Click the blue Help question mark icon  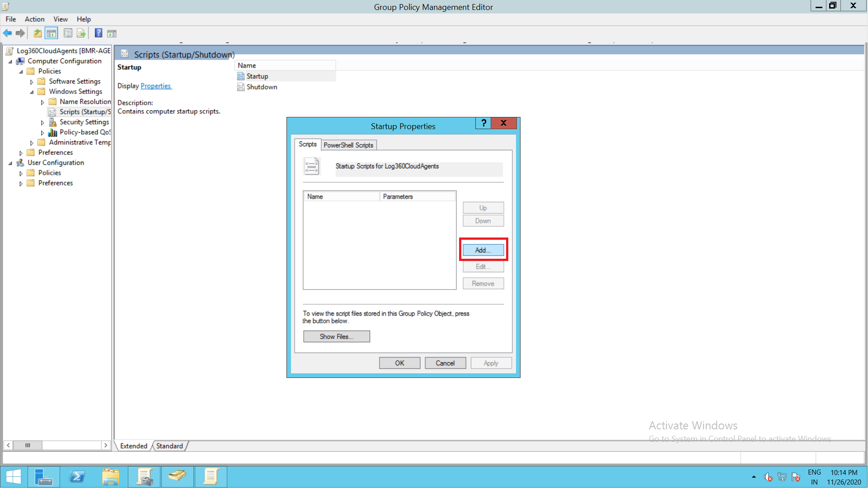(98, 33)
